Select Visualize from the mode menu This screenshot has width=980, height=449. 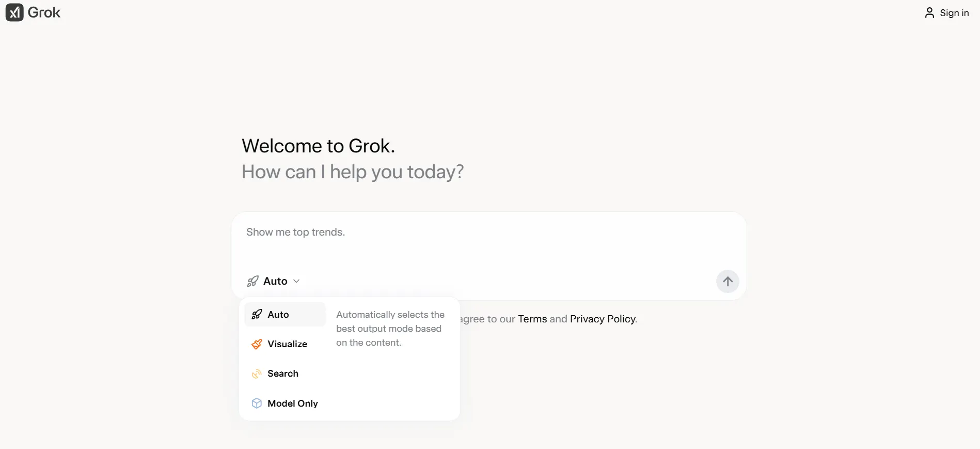point(287,344)
